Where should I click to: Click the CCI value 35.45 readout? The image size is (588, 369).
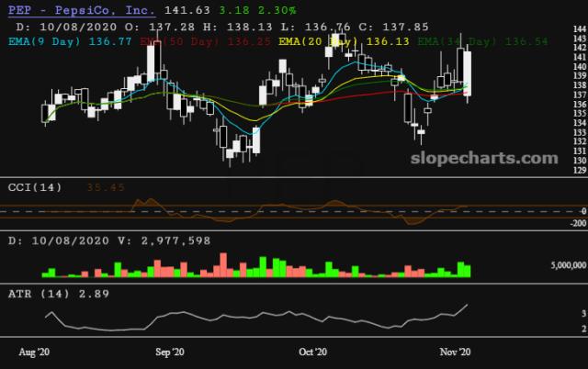coord(105,187)
